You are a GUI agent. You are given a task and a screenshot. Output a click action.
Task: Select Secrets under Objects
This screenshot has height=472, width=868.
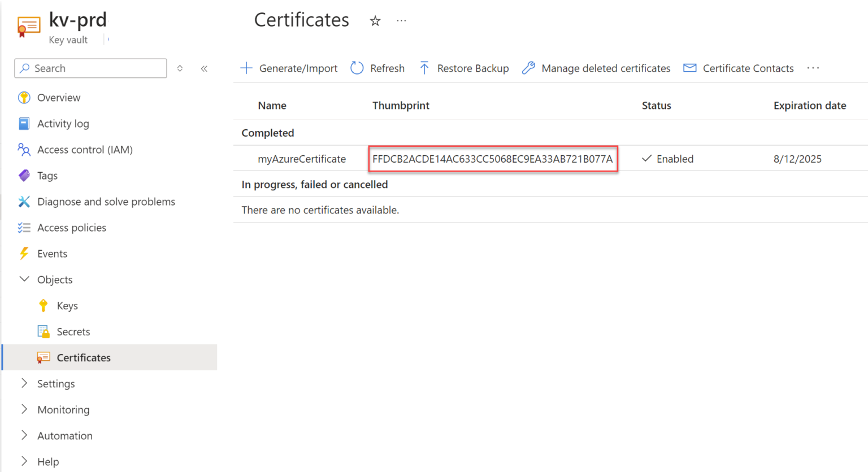73,331
